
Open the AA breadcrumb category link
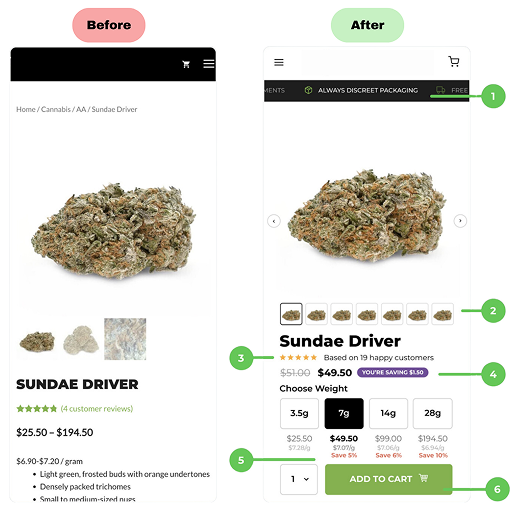click(x=81, y=109)
